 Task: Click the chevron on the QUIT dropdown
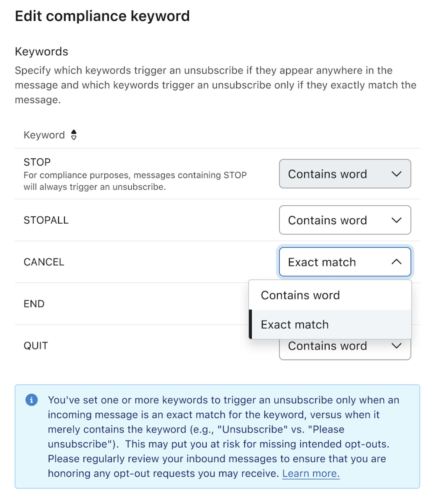tap(396, 346)
